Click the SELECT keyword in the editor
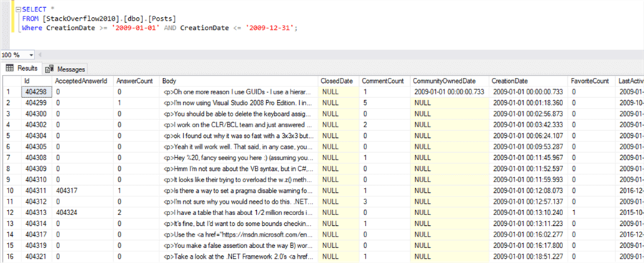 tap(35, 9)
